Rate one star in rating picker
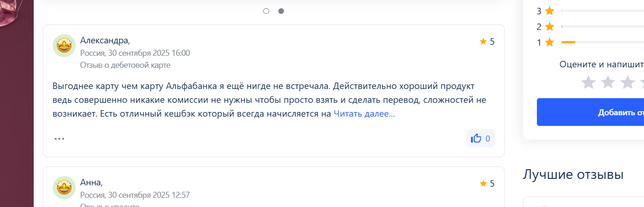Image resolution: width=644 pixels, height=207 pixels. click(x=588, y=83)
